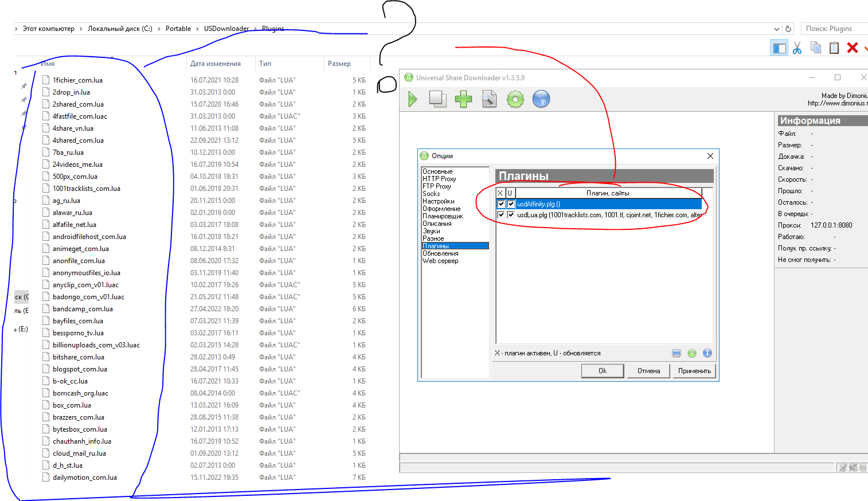Open Описания options category
This screenshot has height=501, width=868.
[x=437, y=224]
